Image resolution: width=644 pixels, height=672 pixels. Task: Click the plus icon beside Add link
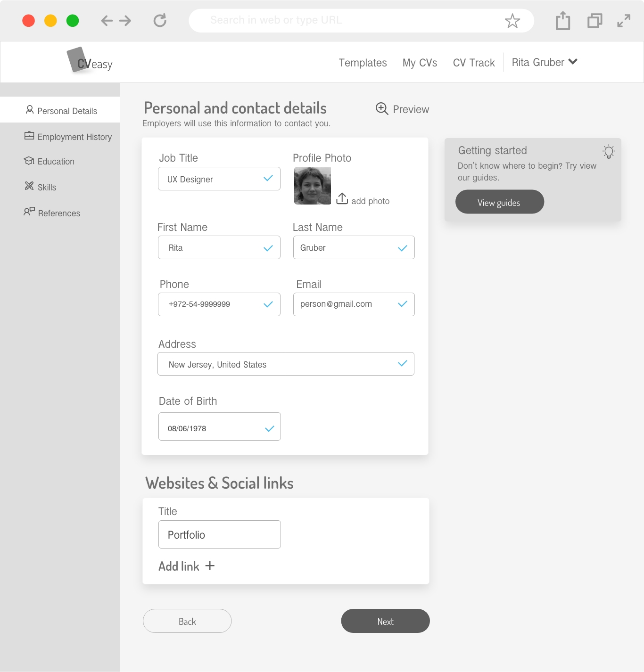point(210,566)
